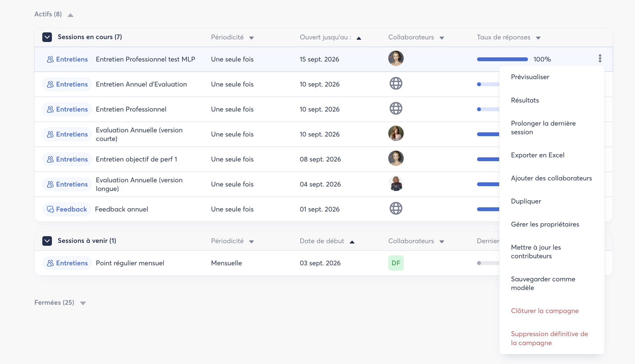Toggle the Sessions en cours checkbox
This screenshot has width=635, height=364.
47,37
